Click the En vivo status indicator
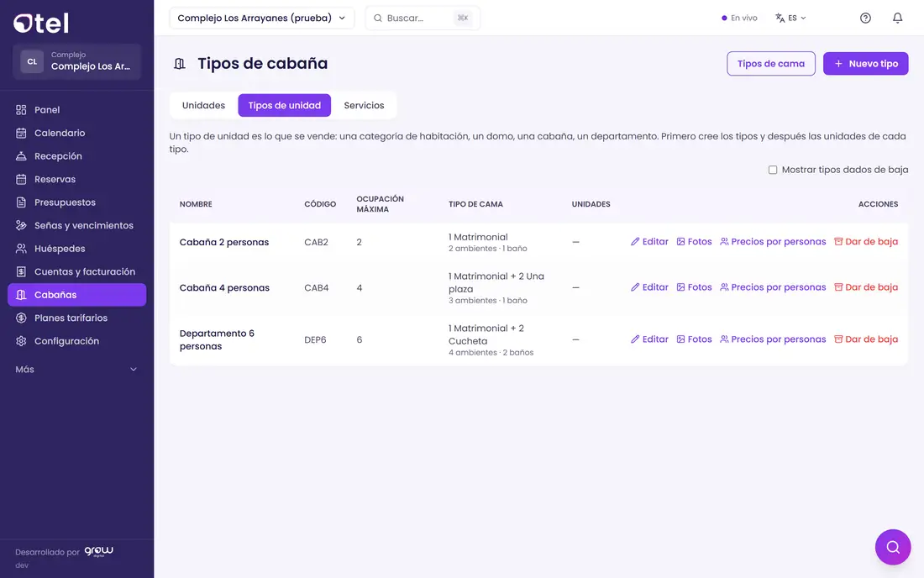 pyautogui.click(x=739, y=18)
